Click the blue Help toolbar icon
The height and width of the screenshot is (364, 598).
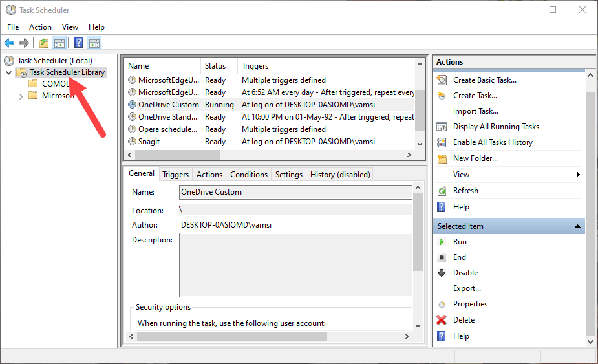[x=79, y=43]
